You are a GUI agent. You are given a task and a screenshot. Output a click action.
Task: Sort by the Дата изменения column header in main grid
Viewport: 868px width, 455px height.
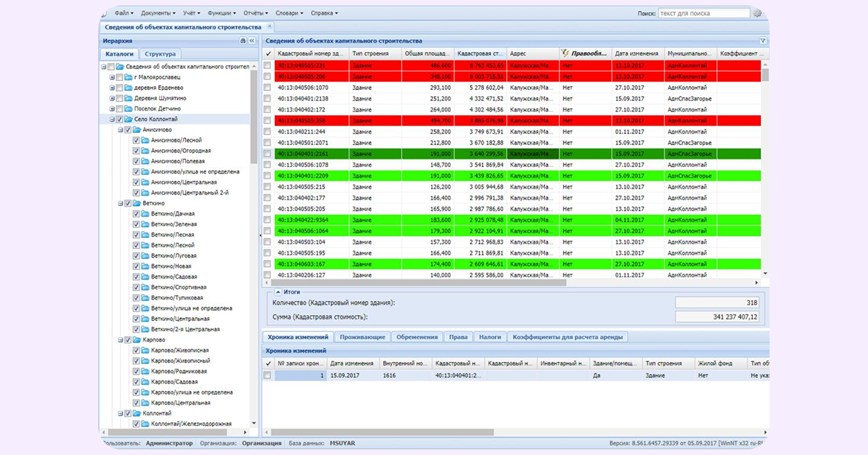coord(638,54)
